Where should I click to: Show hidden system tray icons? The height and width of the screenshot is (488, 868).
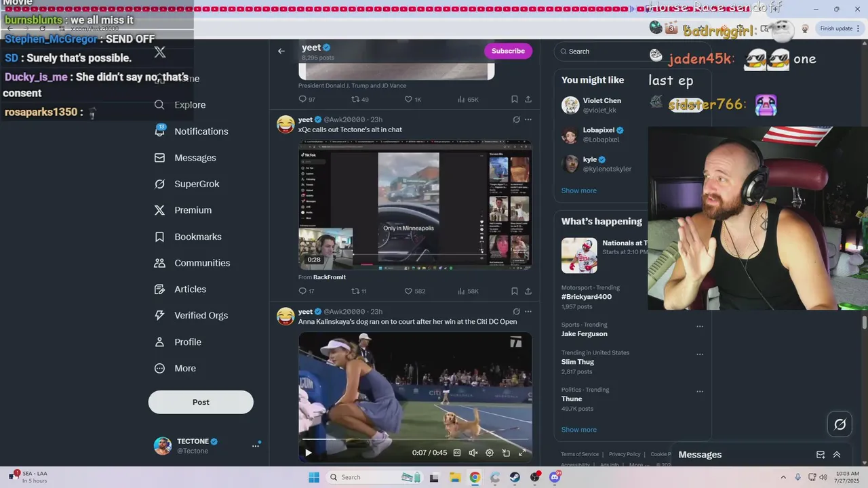(783, 477)
